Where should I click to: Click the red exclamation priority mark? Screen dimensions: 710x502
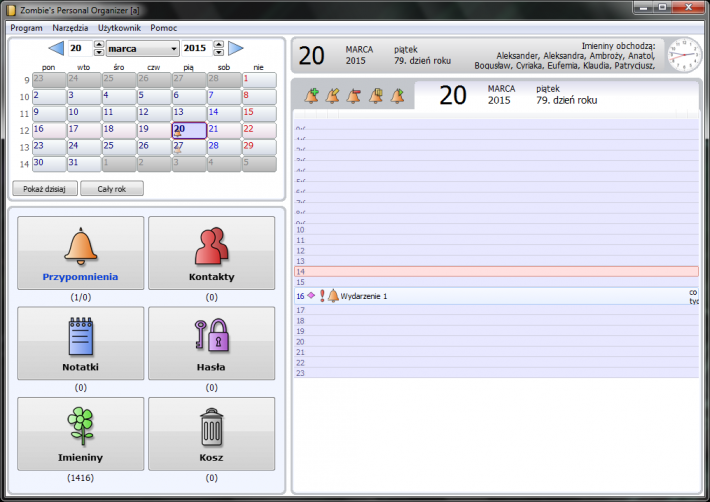322,296
